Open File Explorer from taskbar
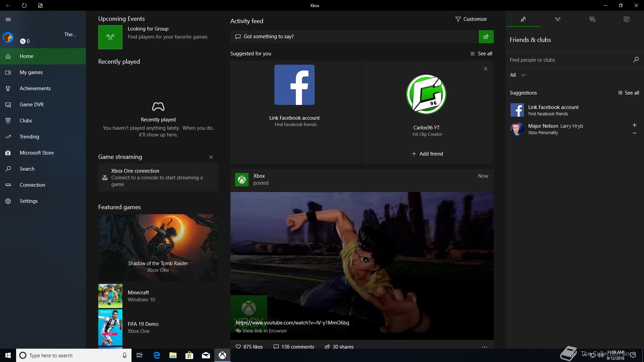 173,355
